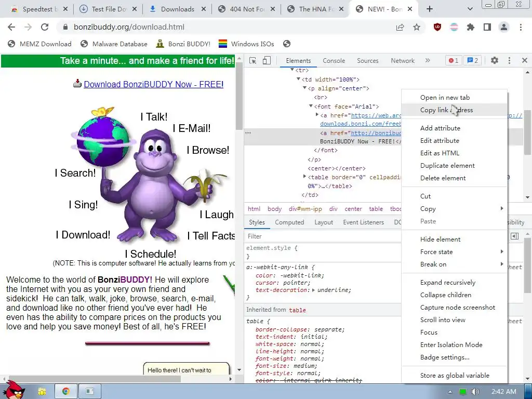Click the webpage vertical scrollbar thumb

pyautogui.click(x=239, y=96)
